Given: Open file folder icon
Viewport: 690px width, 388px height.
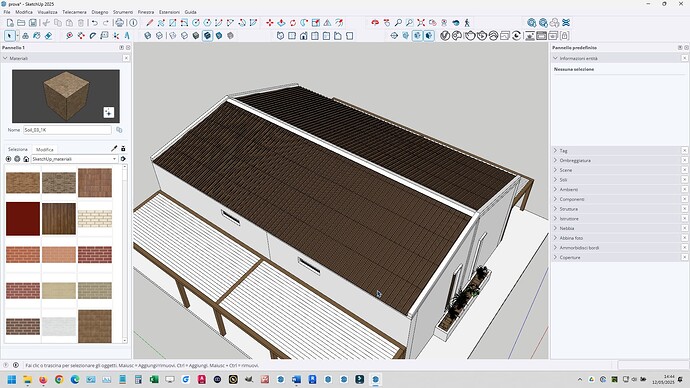Looking at the screenshot, I should [x=21, y=23].
